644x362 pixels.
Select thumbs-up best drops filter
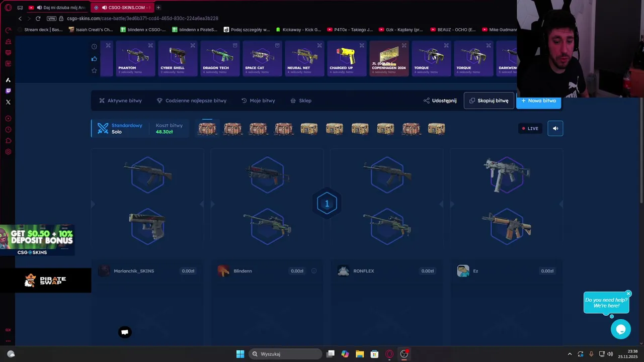[94, 59]
